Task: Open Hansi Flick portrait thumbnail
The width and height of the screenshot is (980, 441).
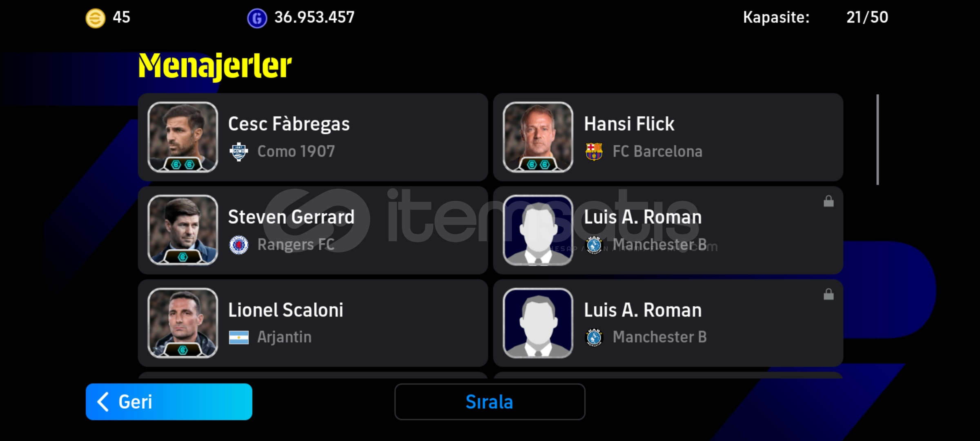Action: point(538,137)
